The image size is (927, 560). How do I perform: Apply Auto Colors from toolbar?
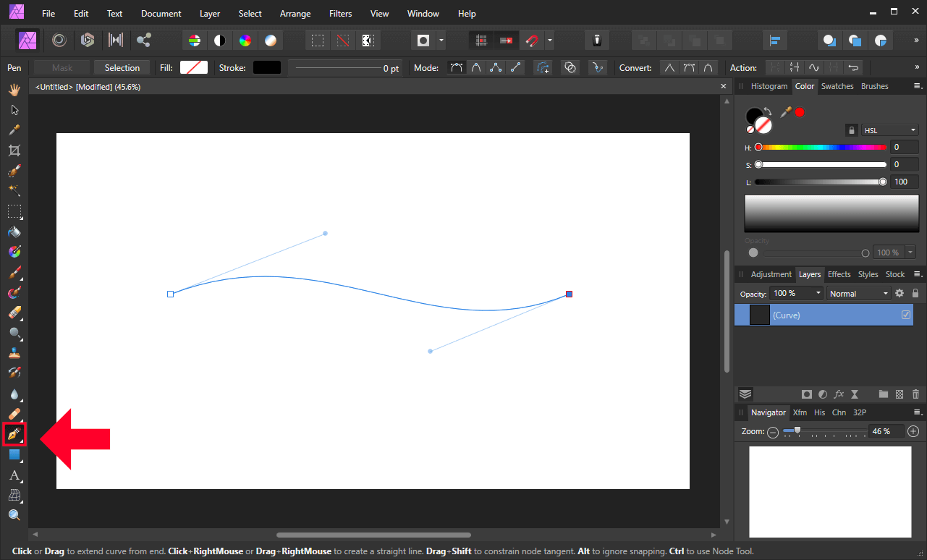coord(245,41)
